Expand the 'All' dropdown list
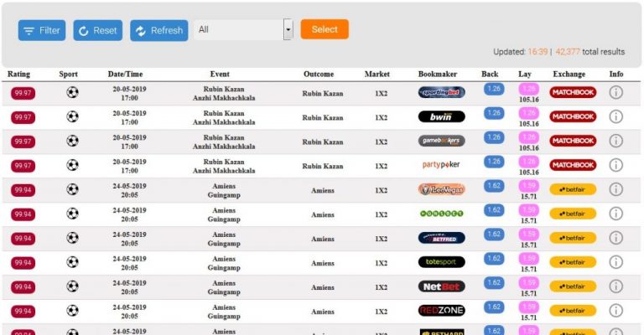 click(288, 30)
